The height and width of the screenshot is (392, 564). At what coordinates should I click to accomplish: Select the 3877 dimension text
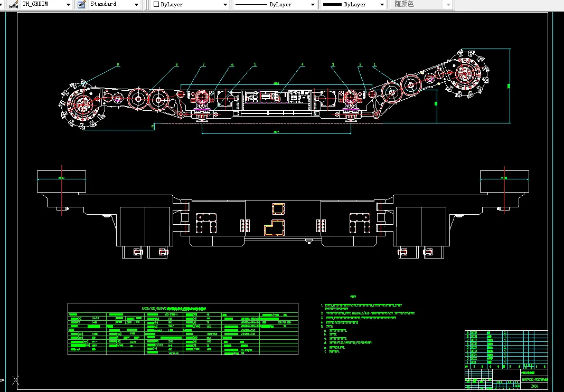pos(276,132)
